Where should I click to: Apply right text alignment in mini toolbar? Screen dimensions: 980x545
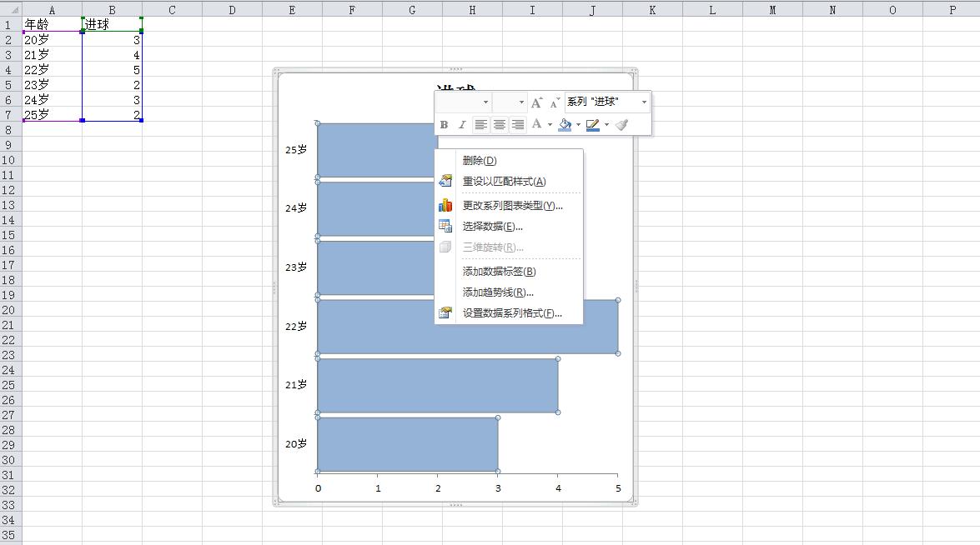click(x=518, y=125)
